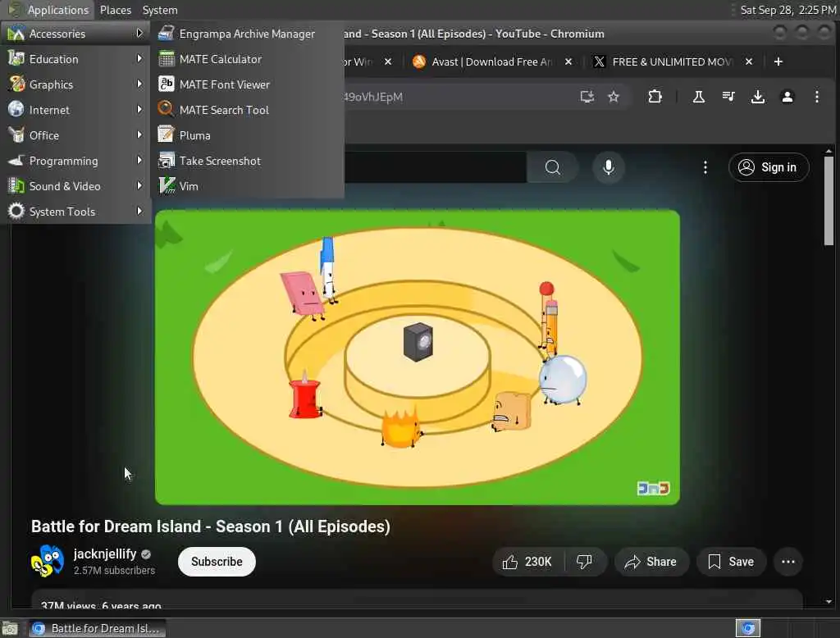Subscribe to jacknjellify
This screenshot has width=840, height=638.
click(x=217, y=562)
